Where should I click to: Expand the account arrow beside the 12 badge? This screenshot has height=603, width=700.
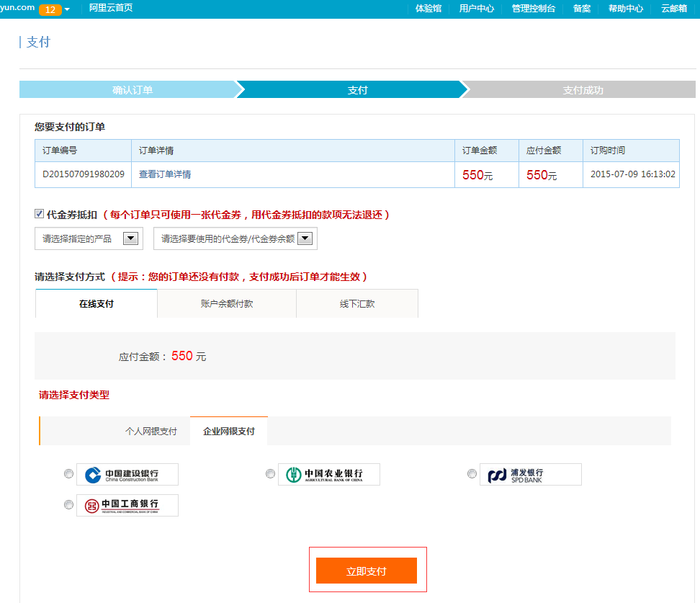(x=67, y=9)
